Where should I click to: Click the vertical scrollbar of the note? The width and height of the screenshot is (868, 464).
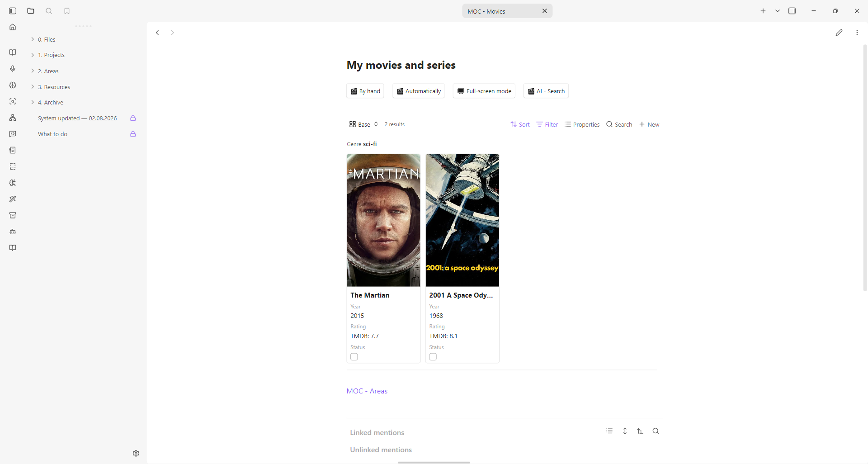coord(865,167)
